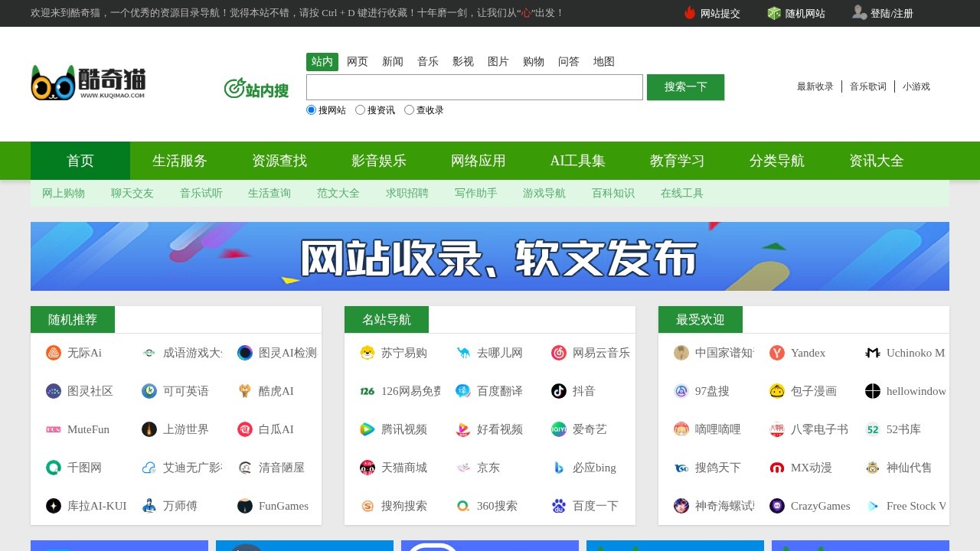The width and height of the screenshot is (980, 551).
Task: Open the 百度一下 paw icon
Action: [559, 506]
